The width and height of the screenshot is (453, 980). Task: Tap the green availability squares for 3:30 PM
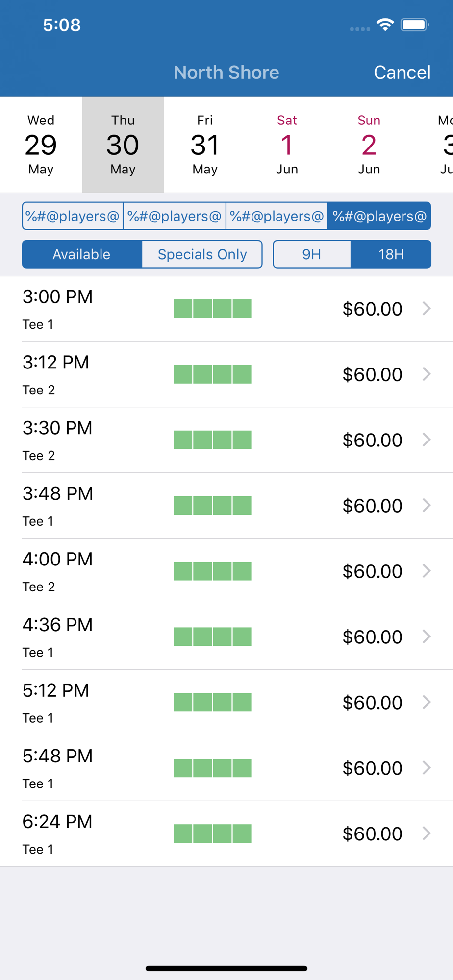[212, 440]
